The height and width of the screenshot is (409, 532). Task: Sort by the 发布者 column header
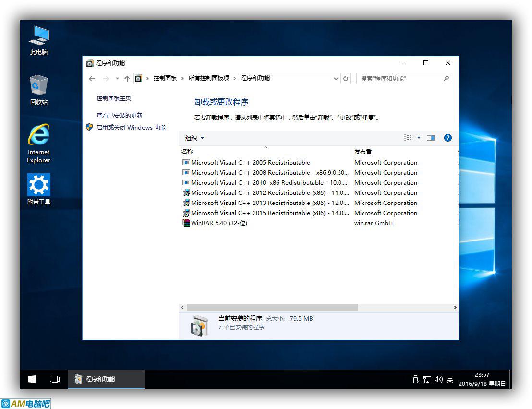pyautogui.click(x=404, y=151)
